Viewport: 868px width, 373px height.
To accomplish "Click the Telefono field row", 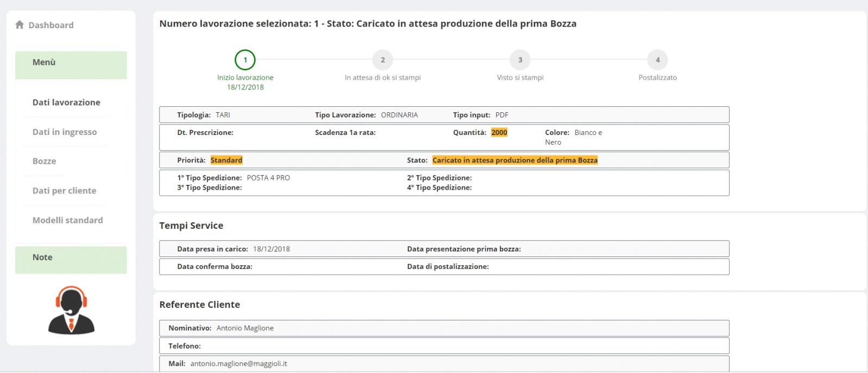I will pyautogui.click(x=443, y=346).
